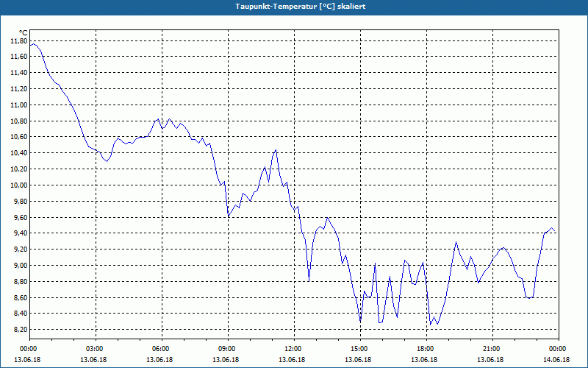Click the 9,40 y-axis label

pyautogui.click(x=20, y=233)
